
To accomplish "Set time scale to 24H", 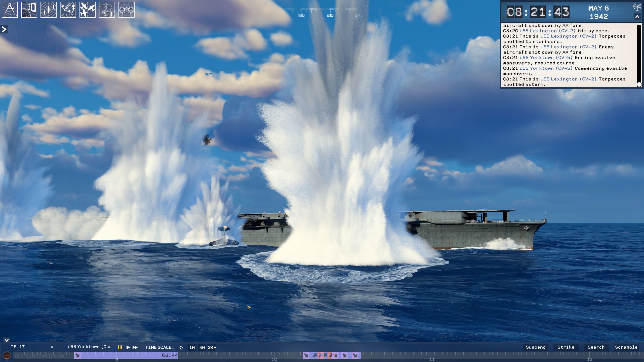I will point(212,347).
